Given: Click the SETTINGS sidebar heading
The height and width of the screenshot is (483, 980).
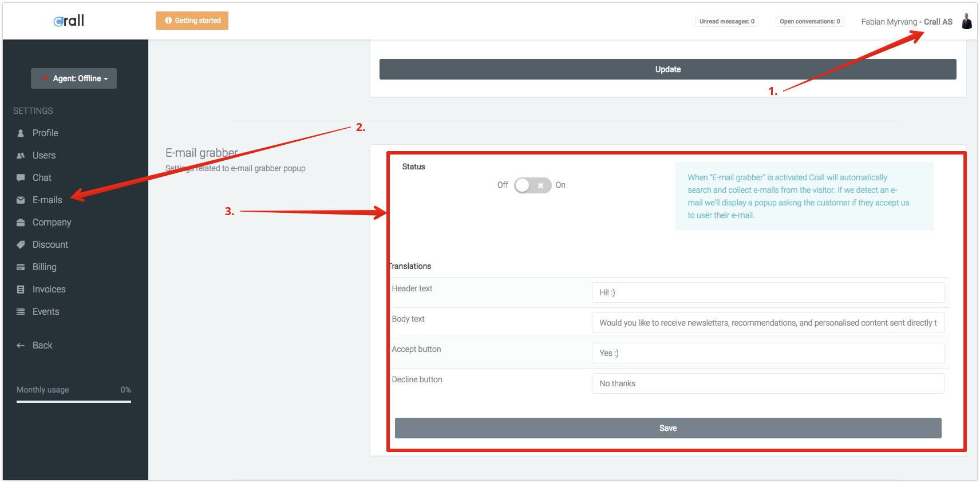Looking at the screenshot, I should pos(33,111).
